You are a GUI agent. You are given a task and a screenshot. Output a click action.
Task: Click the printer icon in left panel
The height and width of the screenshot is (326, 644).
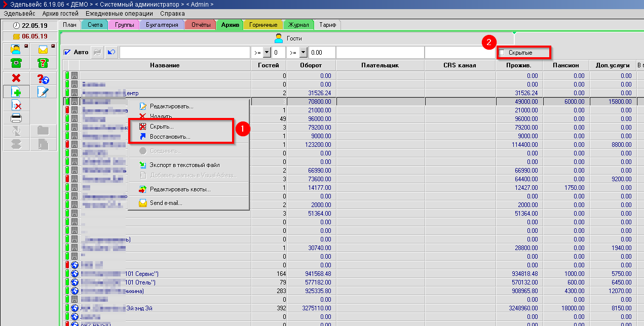16,118
